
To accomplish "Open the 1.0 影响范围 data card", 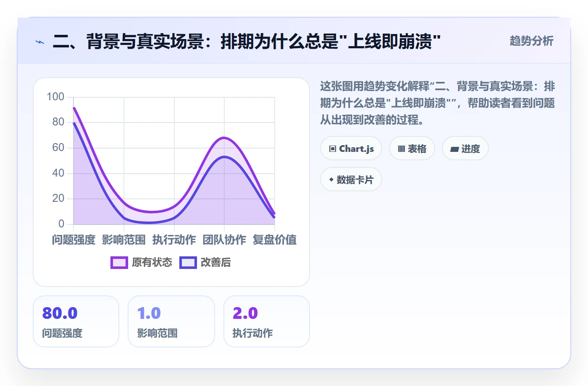I will pos(171,321).
